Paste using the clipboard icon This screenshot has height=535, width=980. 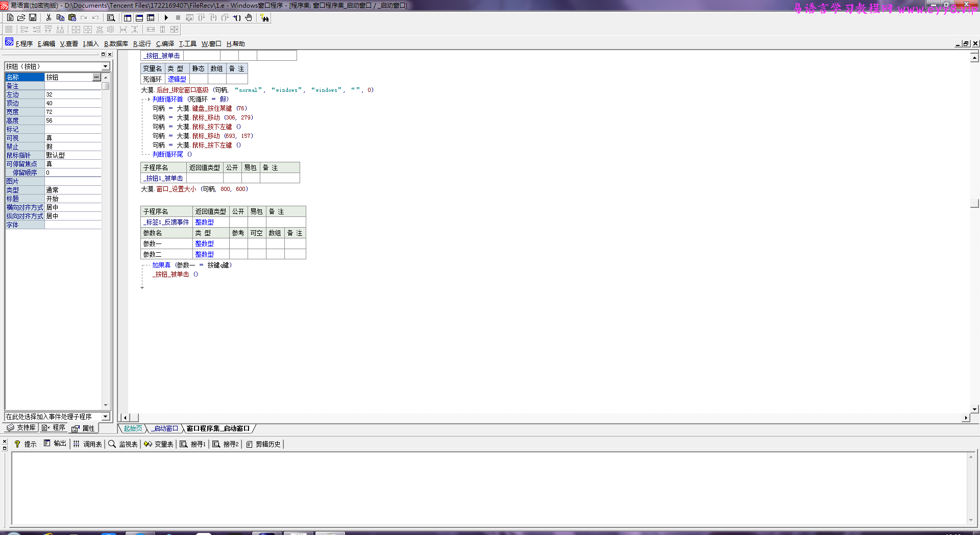click(x=72, y=18)
